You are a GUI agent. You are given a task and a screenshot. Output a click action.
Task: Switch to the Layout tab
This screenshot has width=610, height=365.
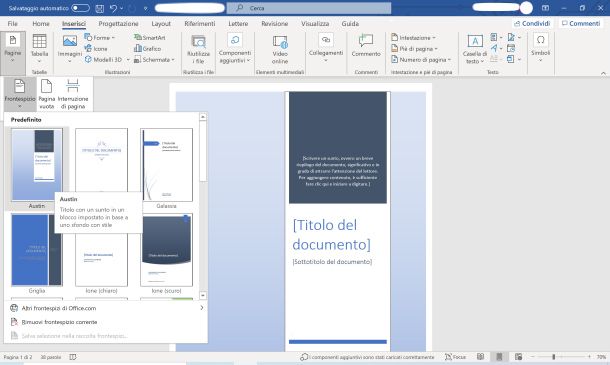(x=161, y=24)
